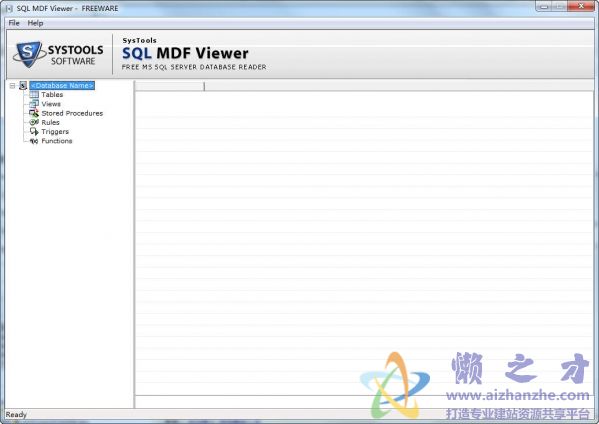Click the Triggers icon
The height and width of the screenshot is (424, 599).
pos(34,131)
